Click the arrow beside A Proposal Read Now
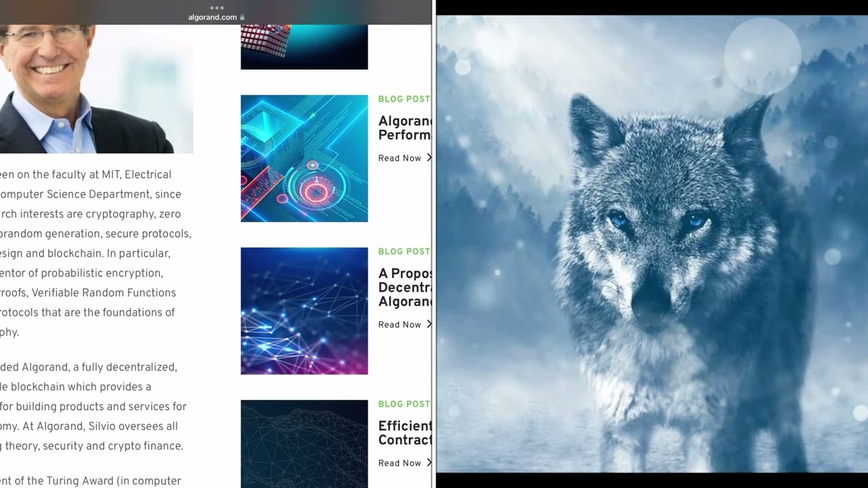 coord(429,325)
